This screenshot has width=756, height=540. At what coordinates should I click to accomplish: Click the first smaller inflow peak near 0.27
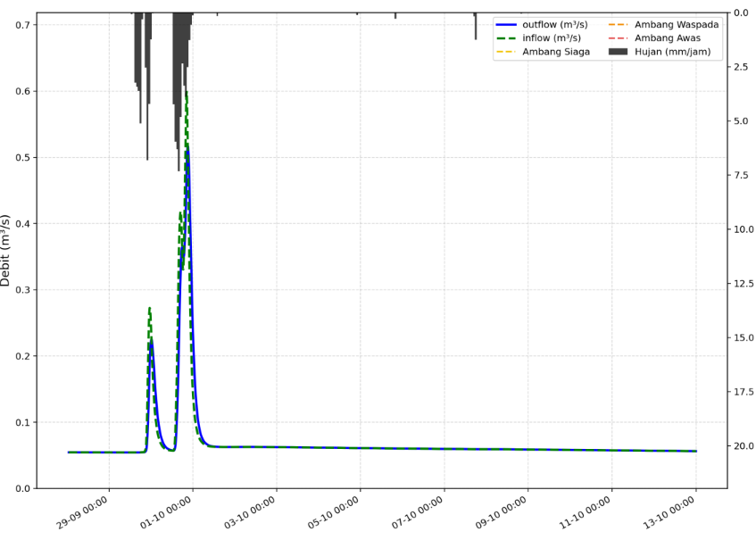pos(149,308)
